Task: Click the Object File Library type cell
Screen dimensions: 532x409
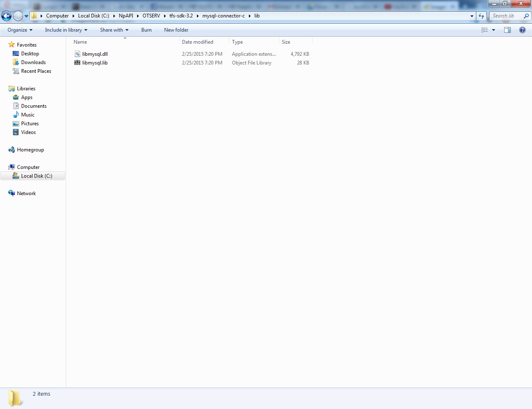Action: pos(251,63)
